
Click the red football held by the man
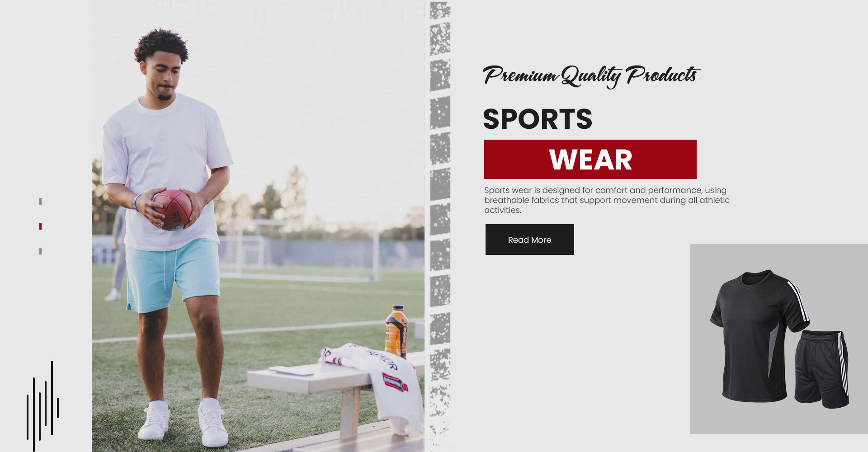click(173, 210)
